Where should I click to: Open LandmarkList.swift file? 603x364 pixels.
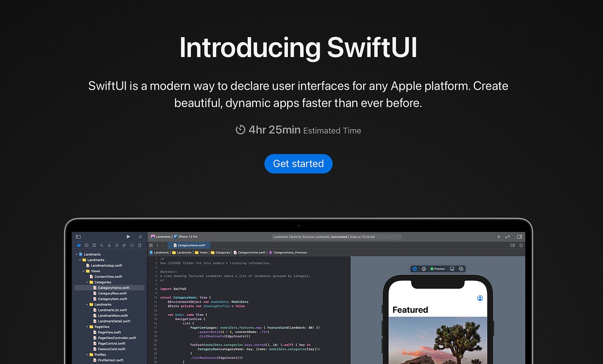coord(110,310)
